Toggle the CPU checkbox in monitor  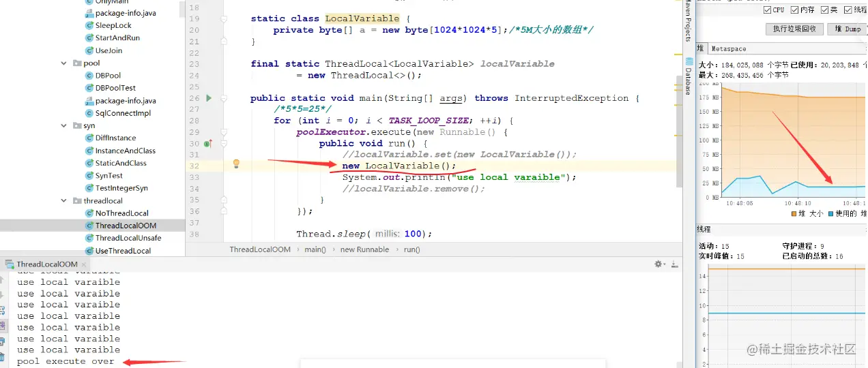coord(768,10)
